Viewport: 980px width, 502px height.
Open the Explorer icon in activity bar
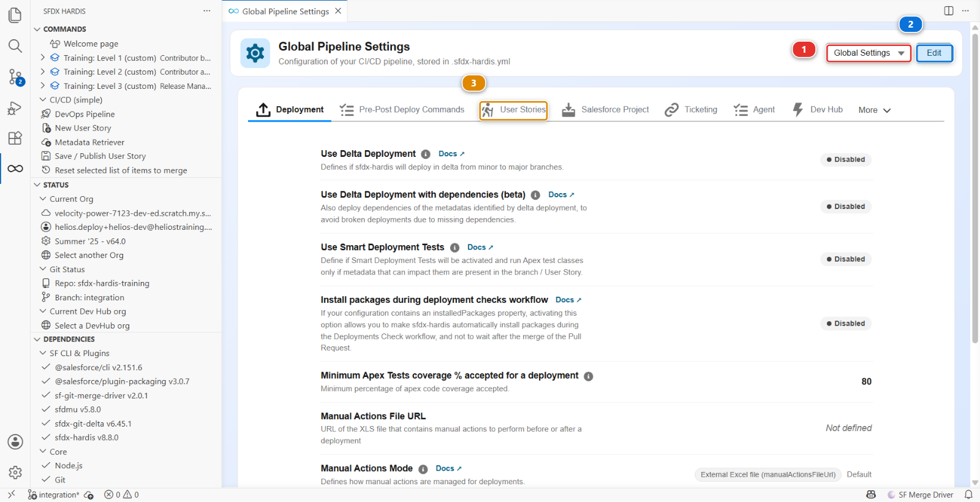[x=15, y=15]
